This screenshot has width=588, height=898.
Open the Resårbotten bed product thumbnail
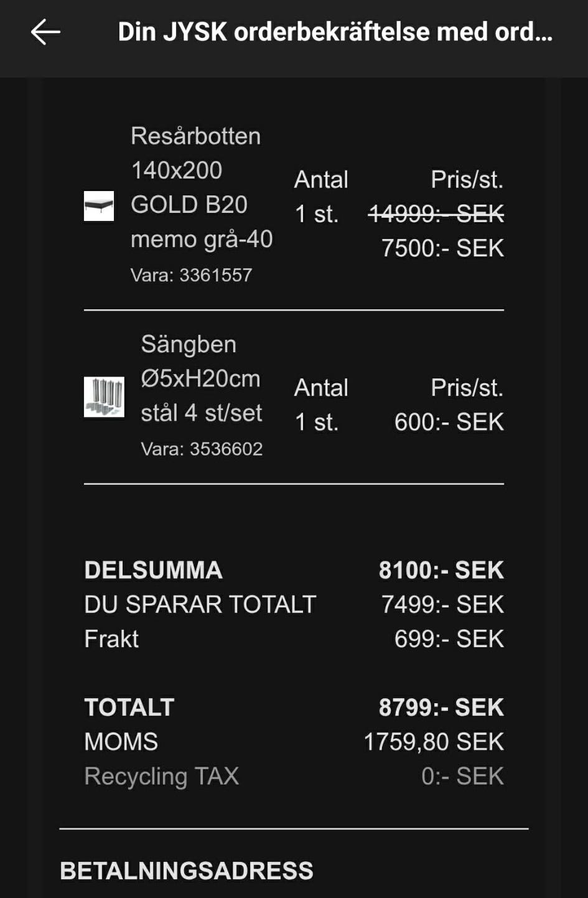tap(99, 206)
